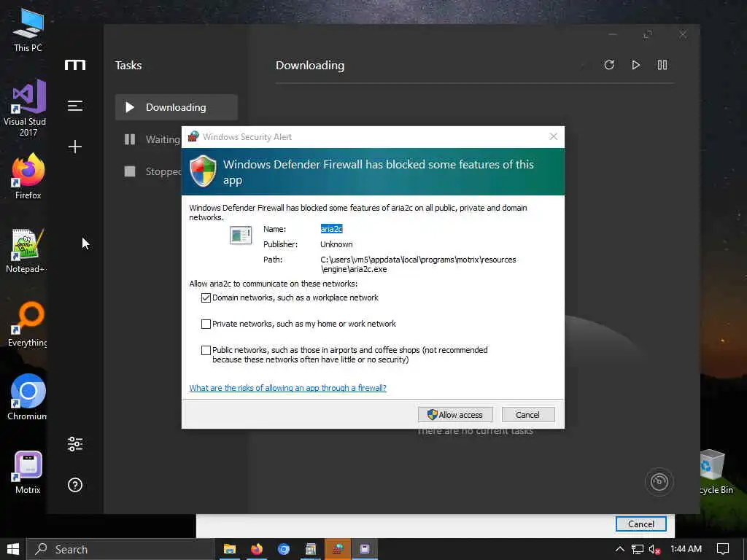The height and width of the screenshot is (560, 747).
Task: Open Motrix desktop shortcut
Action: tap(28, 472)
